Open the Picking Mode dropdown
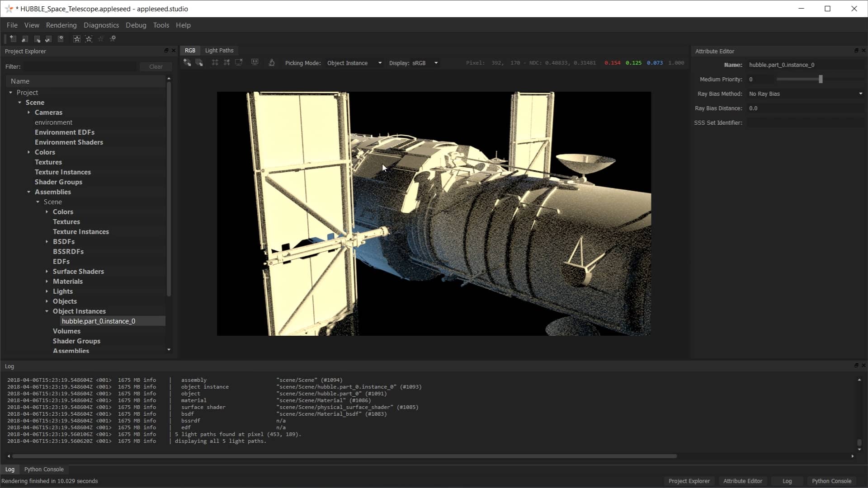The height and width of the screenshot is (488, 868). tap(354, 63)
